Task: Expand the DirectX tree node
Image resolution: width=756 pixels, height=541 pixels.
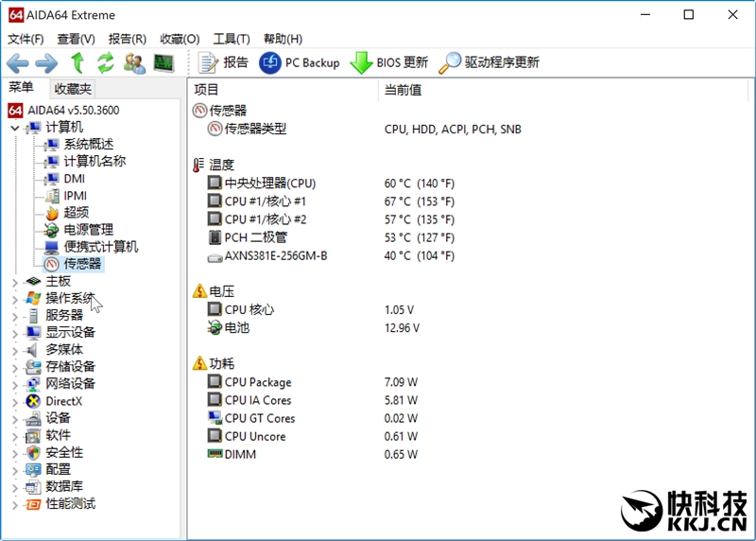Action: click(14, 402)
